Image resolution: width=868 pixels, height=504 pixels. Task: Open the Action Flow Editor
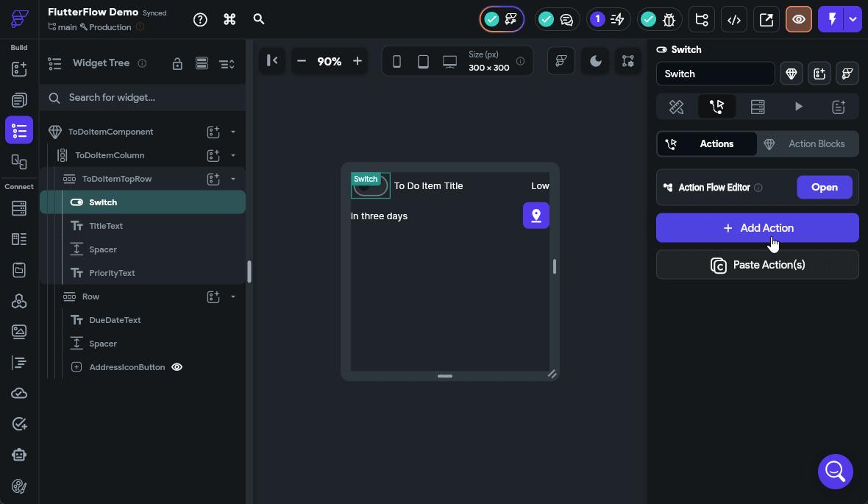coord(825,187)
